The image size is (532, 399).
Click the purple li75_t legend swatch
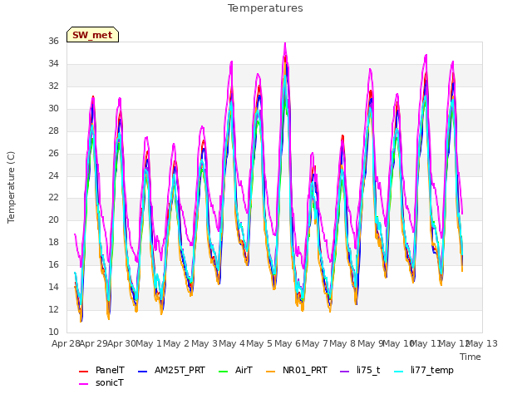[x=344, y=372]
